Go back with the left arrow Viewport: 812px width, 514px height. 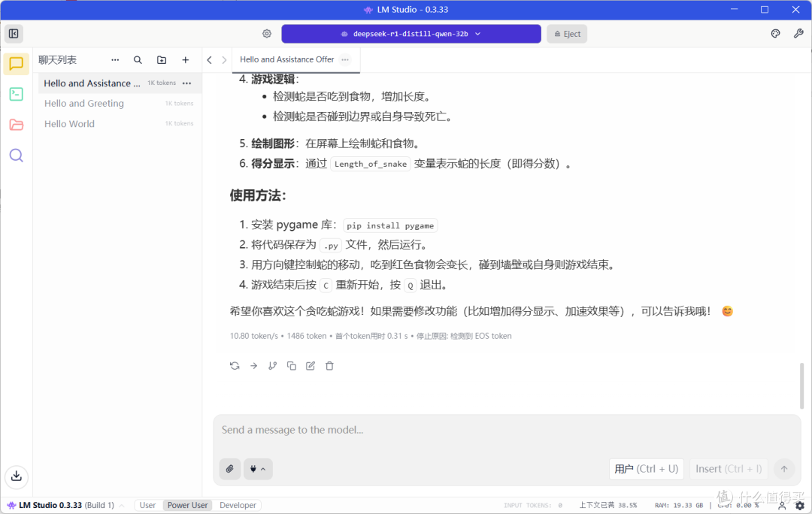coord(209,60)
